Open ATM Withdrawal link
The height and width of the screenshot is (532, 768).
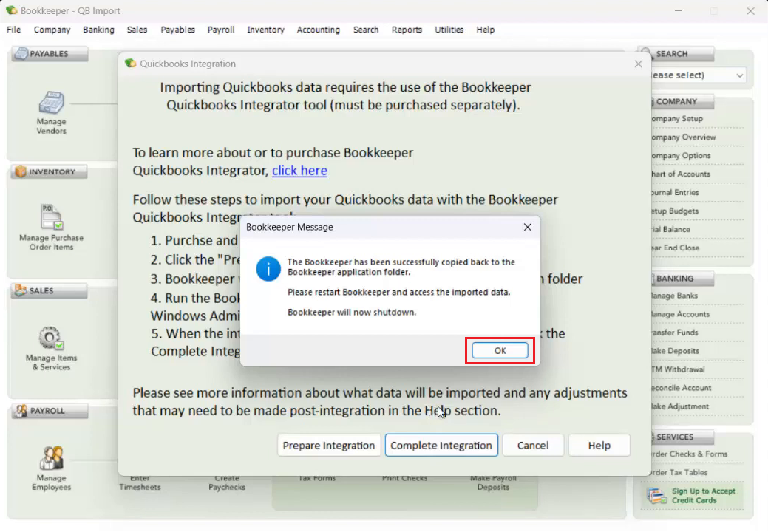click(678, 369)
